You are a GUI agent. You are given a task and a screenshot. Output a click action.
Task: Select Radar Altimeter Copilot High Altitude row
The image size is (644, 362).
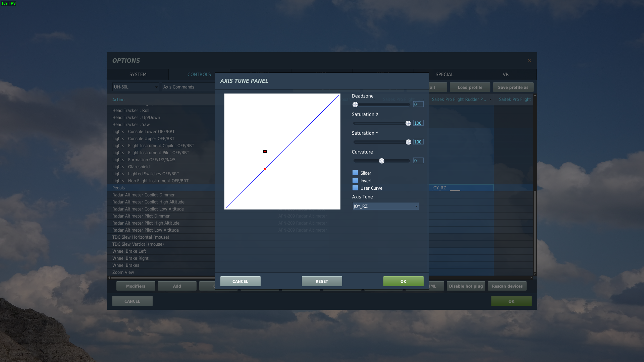pos(161,202)
